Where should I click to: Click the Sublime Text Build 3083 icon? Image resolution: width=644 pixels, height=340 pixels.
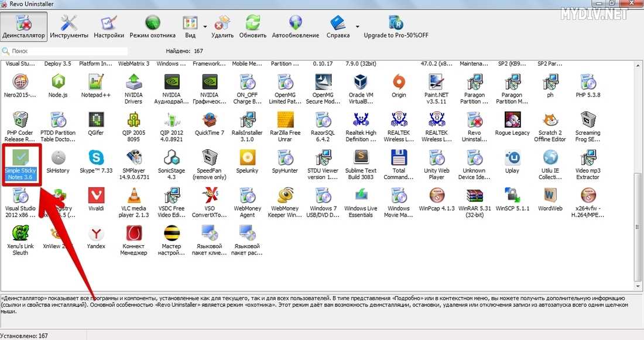coord(361,158)
